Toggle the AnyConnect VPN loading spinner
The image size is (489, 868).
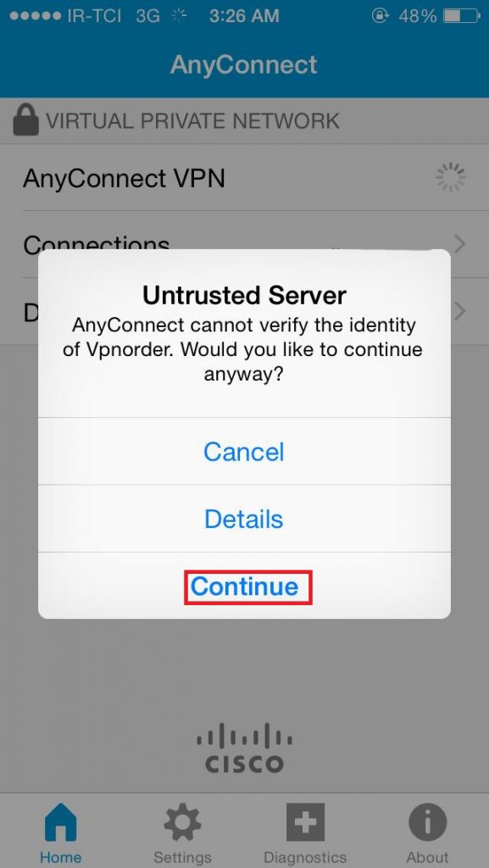(x=450, y=177)
